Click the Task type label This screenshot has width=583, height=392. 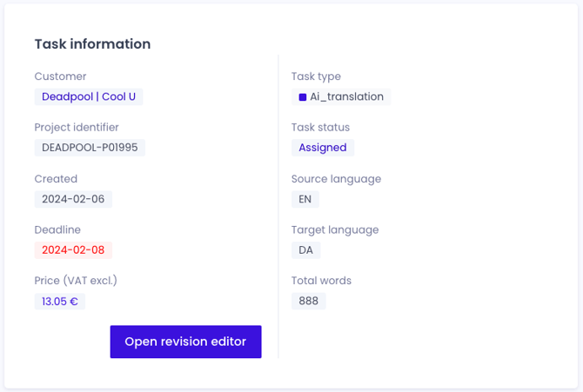(316, 76)
